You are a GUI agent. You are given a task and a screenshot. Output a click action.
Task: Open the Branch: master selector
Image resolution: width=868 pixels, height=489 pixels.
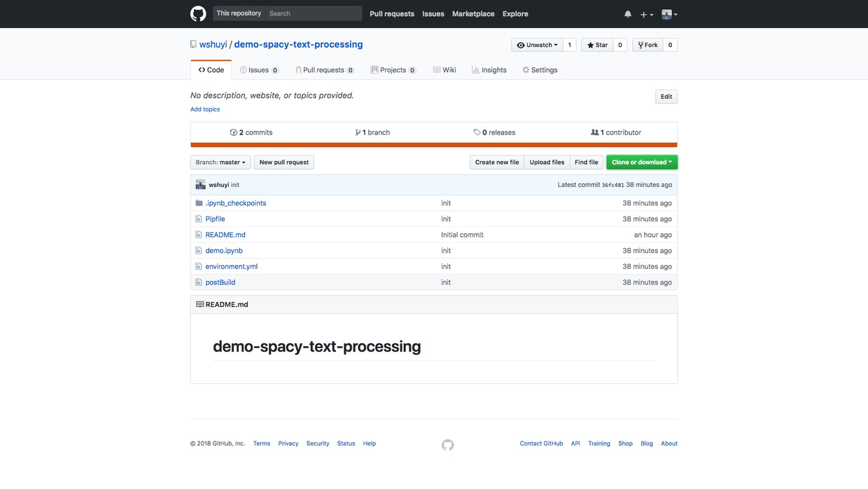(x=220, y=163)
